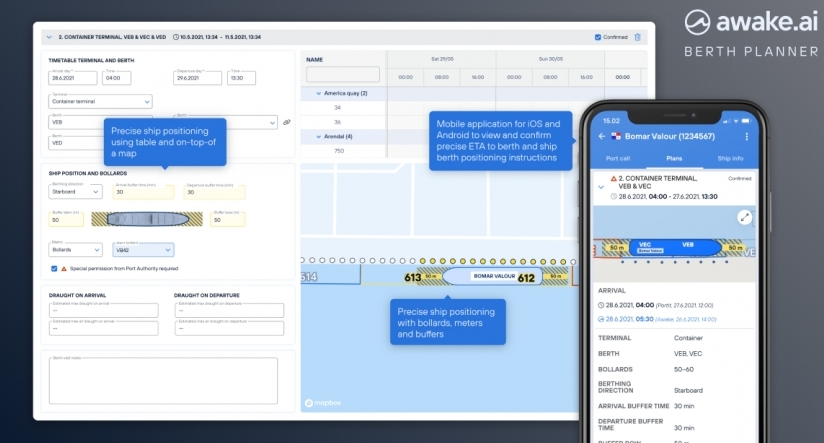Select the Plans tab on phone

point(674,159)
